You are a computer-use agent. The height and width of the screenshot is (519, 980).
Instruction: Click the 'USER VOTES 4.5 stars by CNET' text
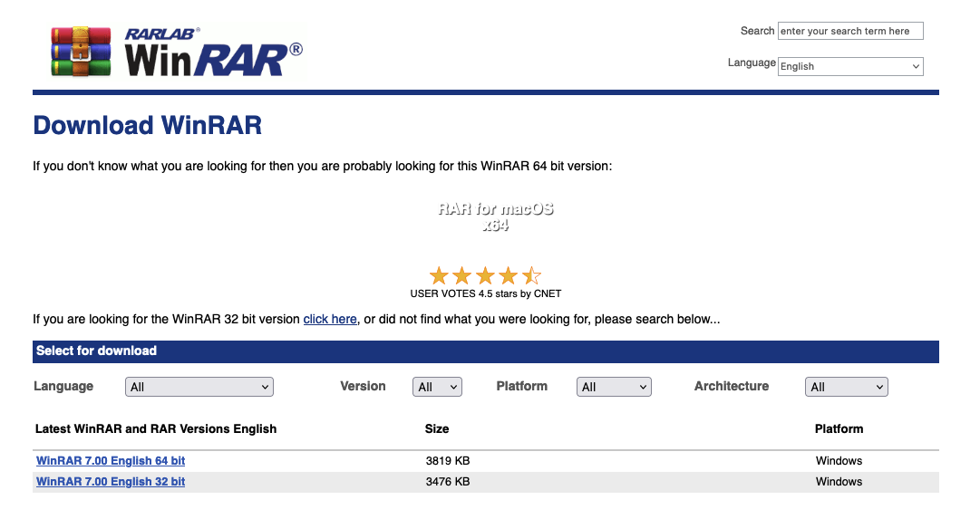(x=486, y=293)
